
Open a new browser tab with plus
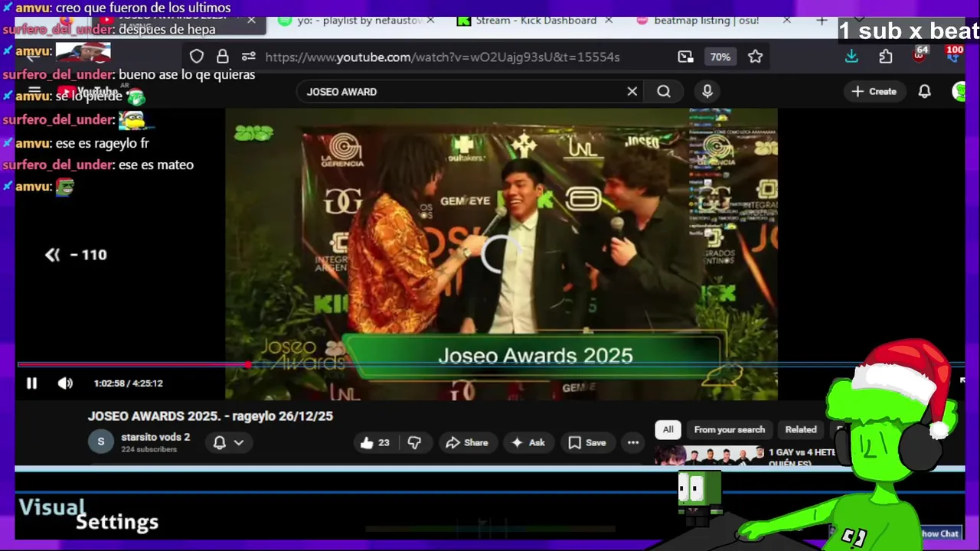pyautogui.click(x=822, y=21)
